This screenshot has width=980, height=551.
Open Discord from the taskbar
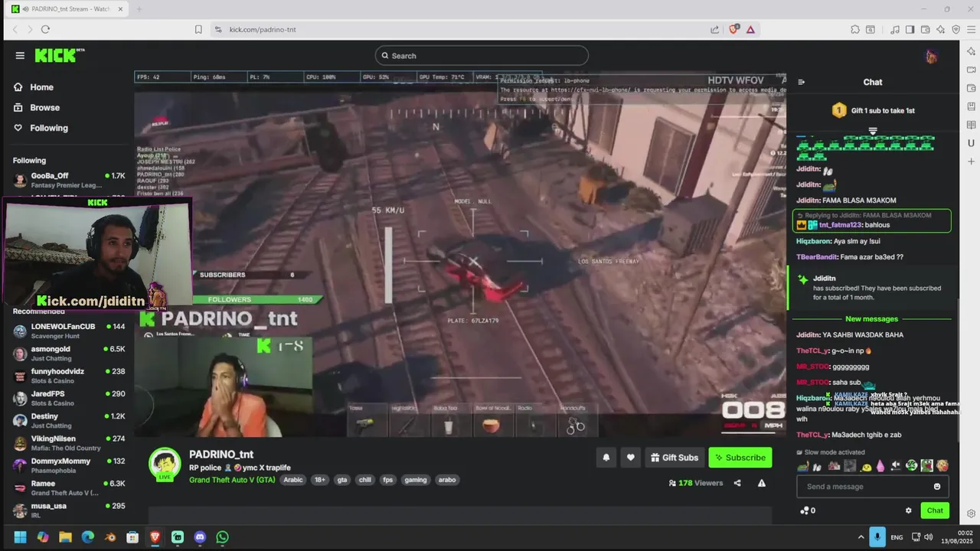point(200,537)
